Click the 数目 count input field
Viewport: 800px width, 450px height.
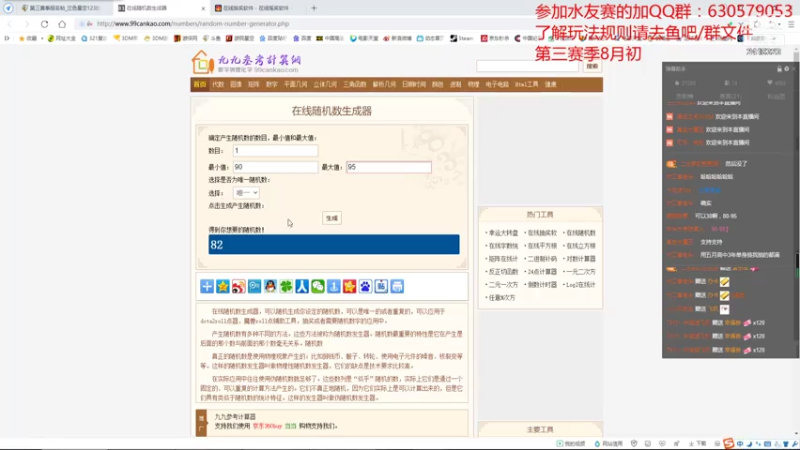coord(276,151)
